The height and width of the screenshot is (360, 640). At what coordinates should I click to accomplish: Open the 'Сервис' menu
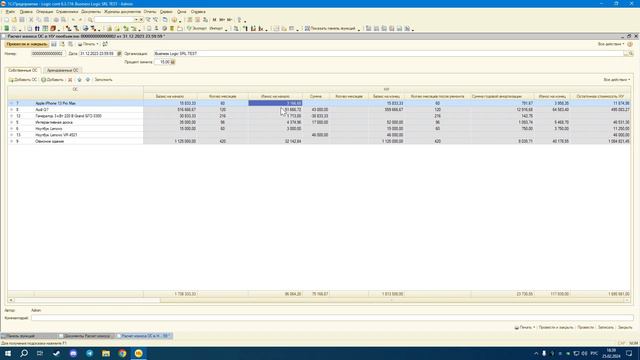point(166,12)
